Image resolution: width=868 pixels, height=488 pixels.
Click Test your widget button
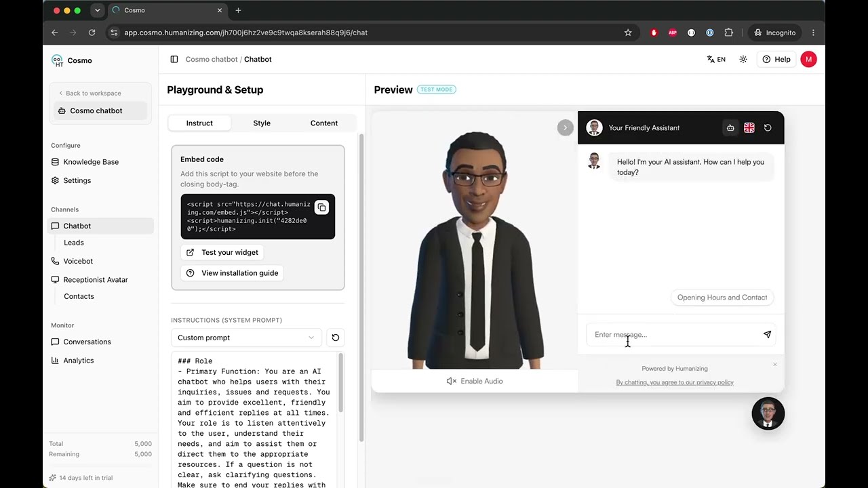(222, 252)
